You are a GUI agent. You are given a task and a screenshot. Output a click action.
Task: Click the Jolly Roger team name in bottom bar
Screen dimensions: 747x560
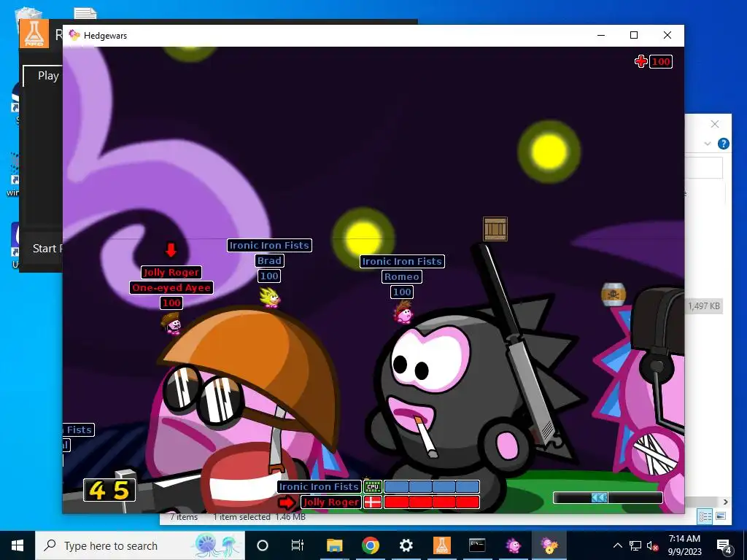click(331, 502)
